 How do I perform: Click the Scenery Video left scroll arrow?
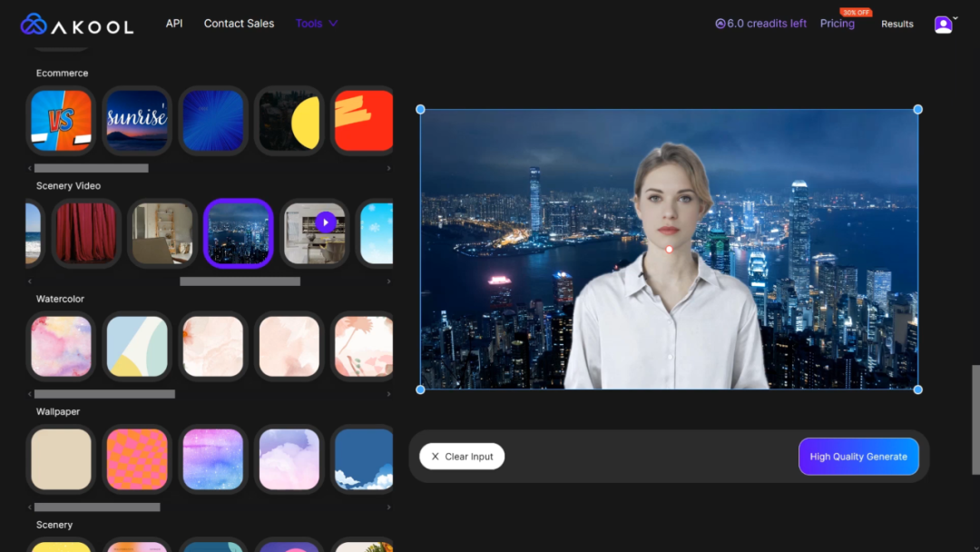click(x=29, y=281)
